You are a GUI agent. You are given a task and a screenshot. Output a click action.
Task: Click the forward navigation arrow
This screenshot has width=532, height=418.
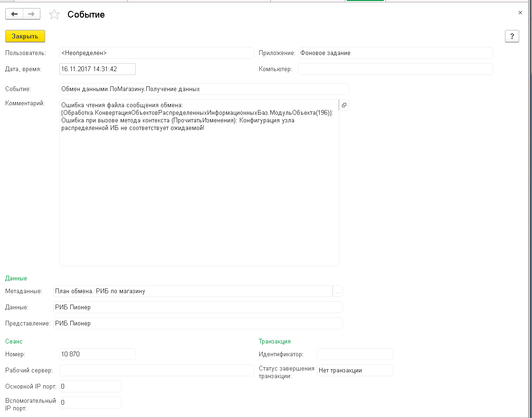click(x=31, y=14)
